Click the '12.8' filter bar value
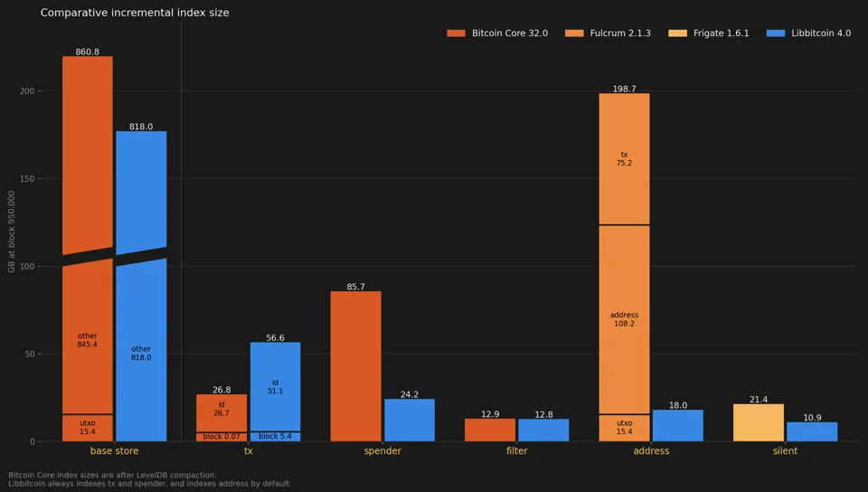The width and height of the screenshot is (868, 492). pyautogui.click(x=543, y=414)
